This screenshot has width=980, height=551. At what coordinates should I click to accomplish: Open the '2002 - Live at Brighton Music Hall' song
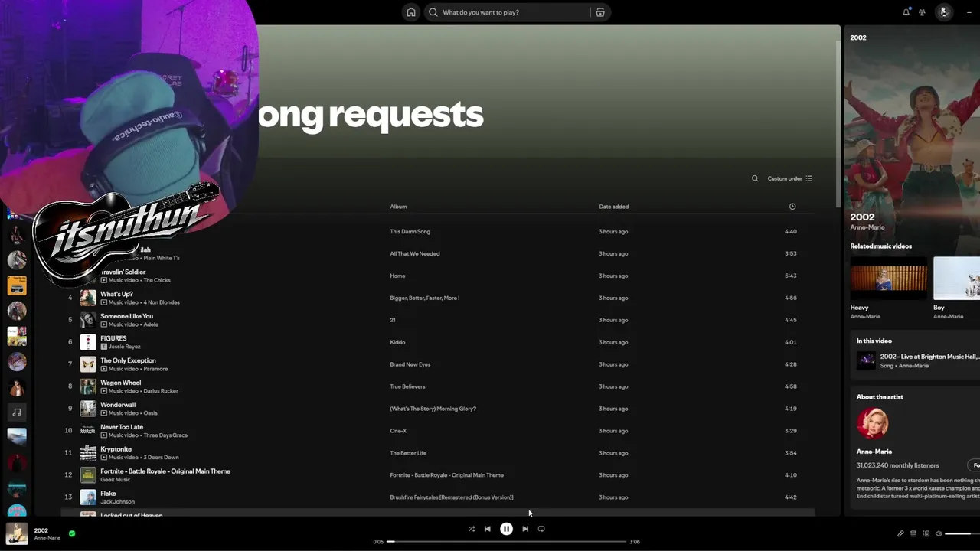click(x=929, y=357)
